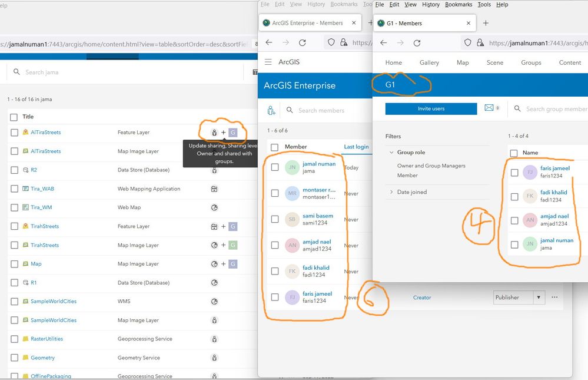
Task: Click the G group badge on the TirahStreets Feature Layer row
Action: 233,226
